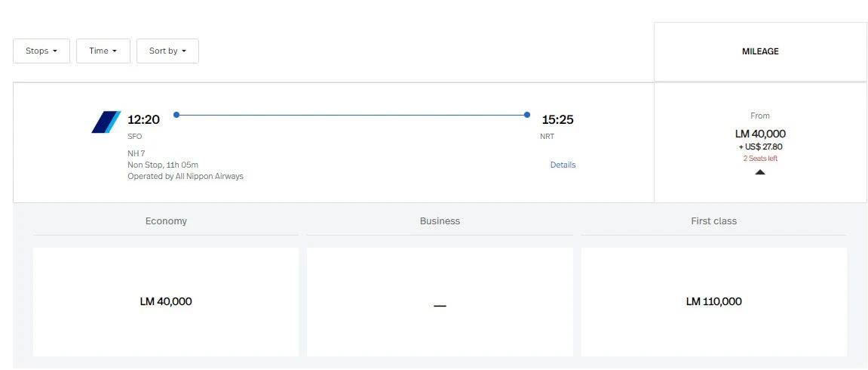
Task: Click the unavailable Business fare card
Action: point(440,301)
